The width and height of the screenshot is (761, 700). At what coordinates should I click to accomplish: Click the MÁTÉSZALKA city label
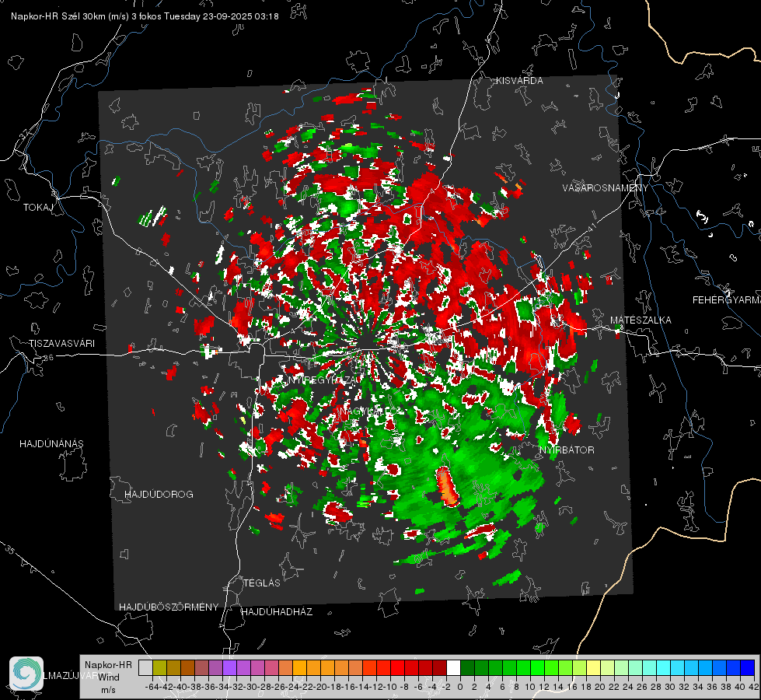pos(641,320)
